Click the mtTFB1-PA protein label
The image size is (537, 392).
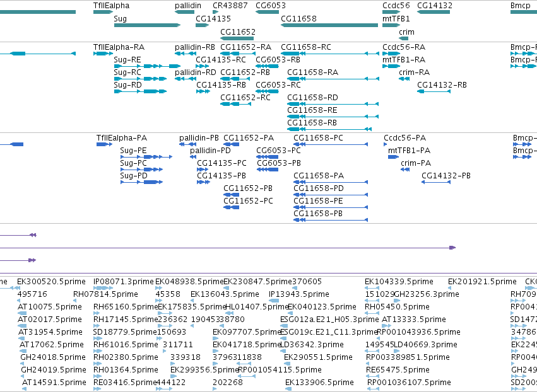coord(410,151)
